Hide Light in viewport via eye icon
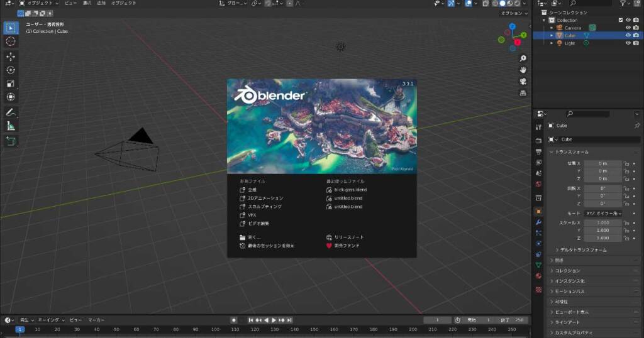This screenshot has width=644, height=338. click(628, 43)
